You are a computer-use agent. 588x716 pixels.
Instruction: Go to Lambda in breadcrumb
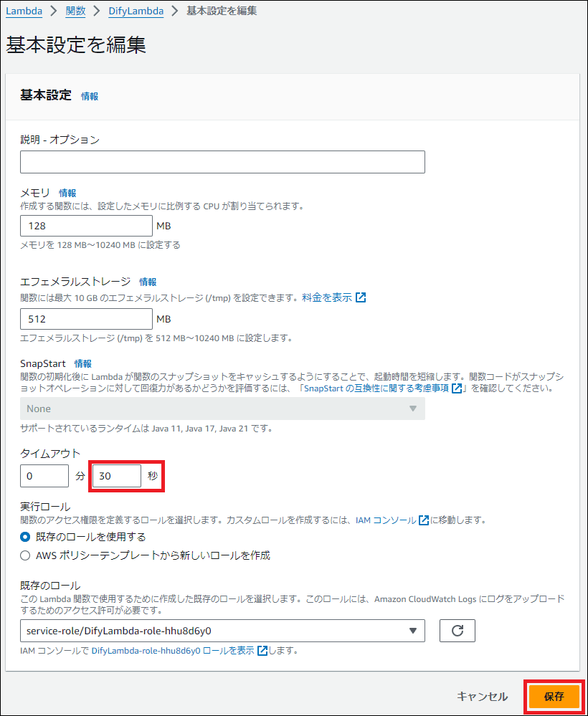(23, 11)
